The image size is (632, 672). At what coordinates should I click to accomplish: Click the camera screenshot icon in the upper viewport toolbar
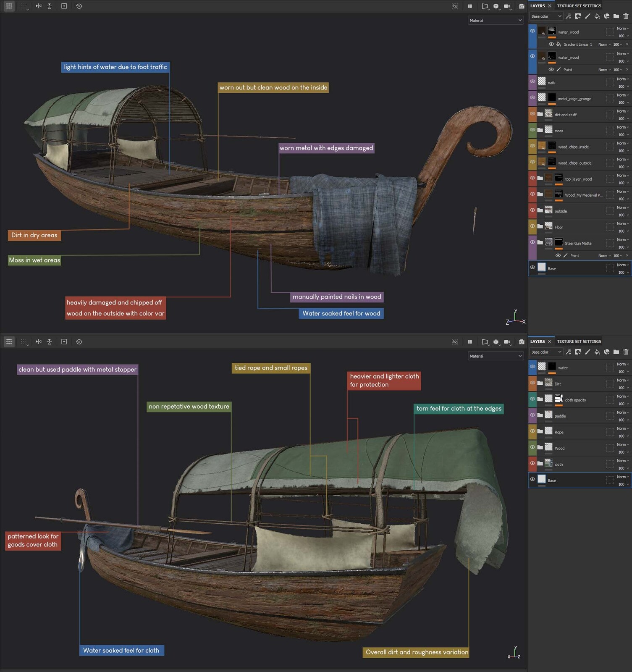pyautogui.click(x=521, y=6)
